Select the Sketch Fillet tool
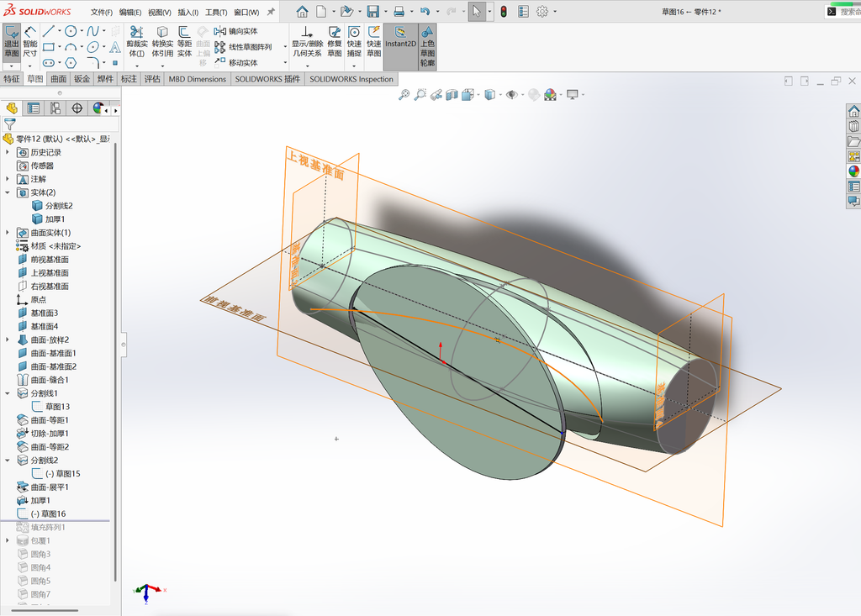Image resolution: width=861 pixels, height=616 pixels. coord(92,62)
